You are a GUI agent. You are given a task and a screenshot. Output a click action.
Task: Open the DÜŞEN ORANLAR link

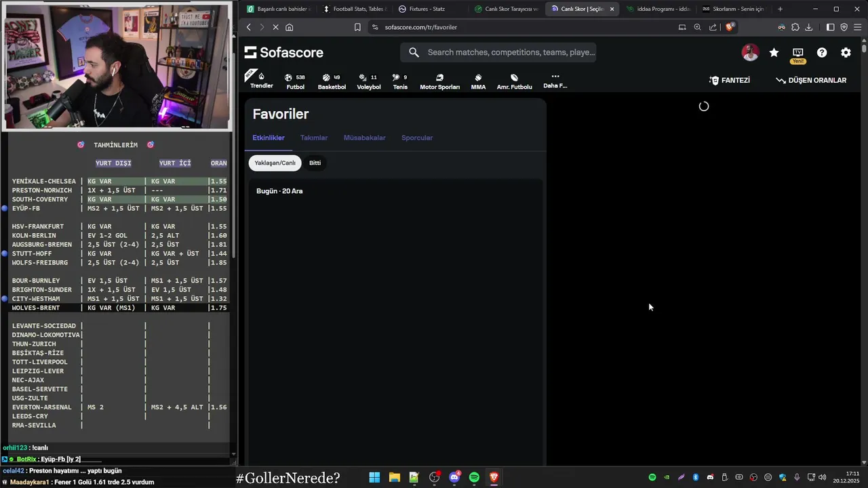coord(811,80)
